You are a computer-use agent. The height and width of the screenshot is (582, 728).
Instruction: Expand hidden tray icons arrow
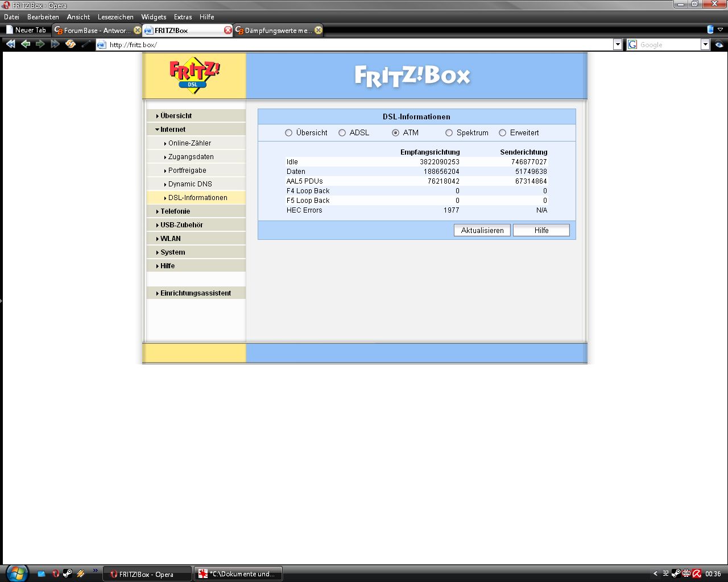(x=655, y=573)
